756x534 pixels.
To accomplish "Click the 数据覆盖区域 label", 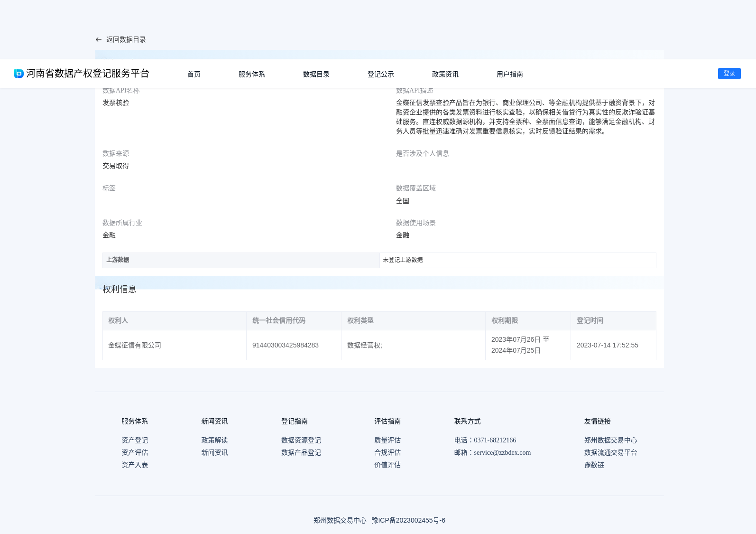I will [x=416, y=188].
